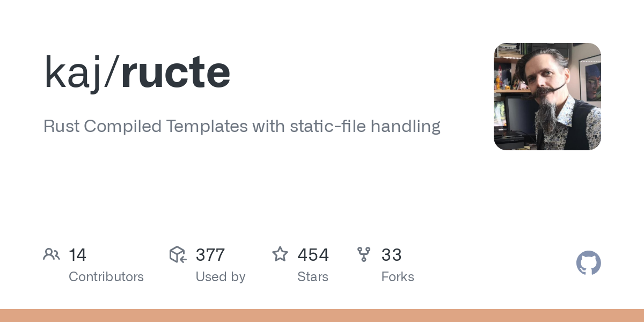Click the 454 stars count
The height and width of the screenshot is (322, 644).
point(313,255)
